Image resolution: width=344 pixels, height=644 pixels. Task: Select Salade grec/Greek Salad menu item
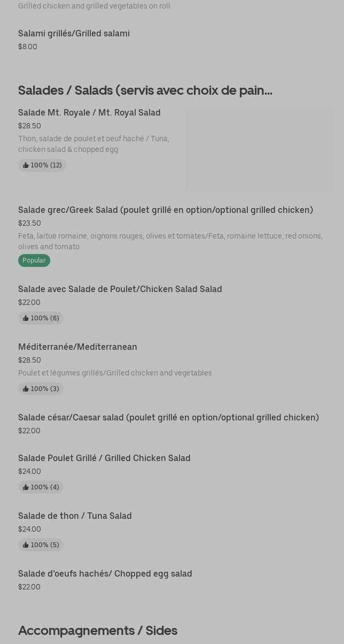point(165,210)
